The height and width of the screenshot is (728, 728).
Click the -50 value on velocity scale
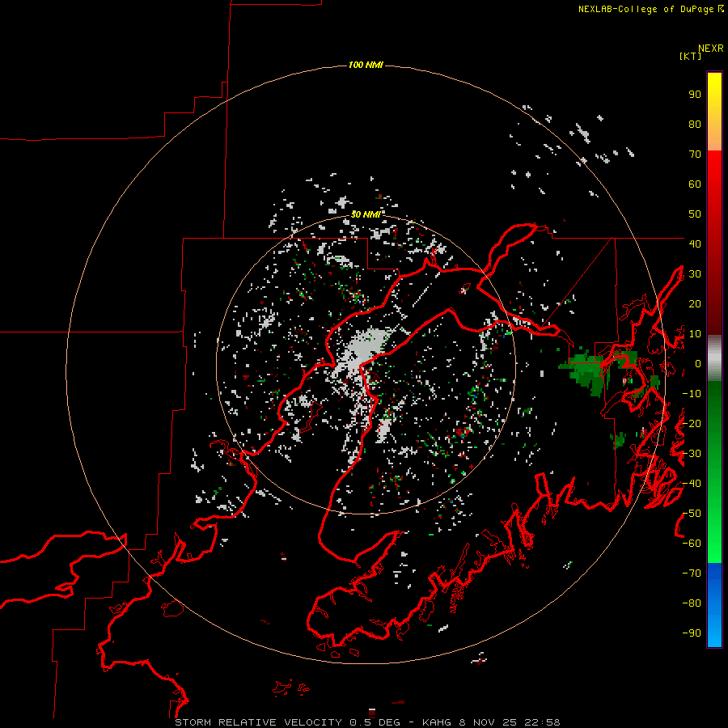tap(692, 514)
